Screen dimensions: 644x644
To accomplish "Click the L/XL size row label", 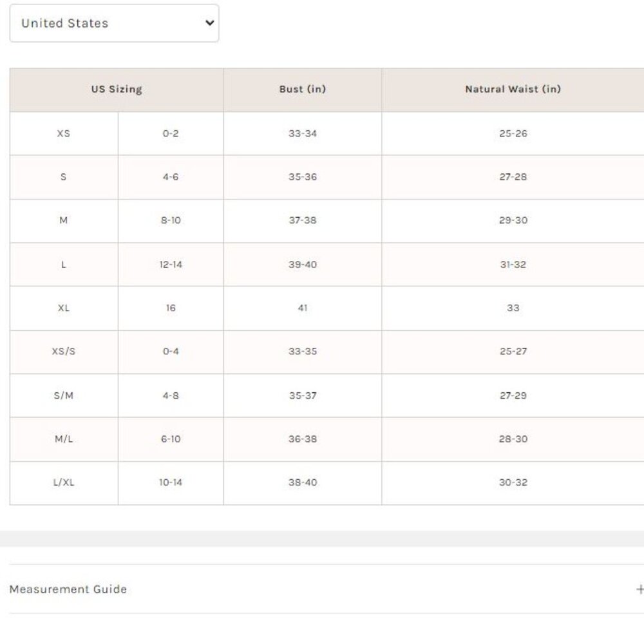I will 64,482.
